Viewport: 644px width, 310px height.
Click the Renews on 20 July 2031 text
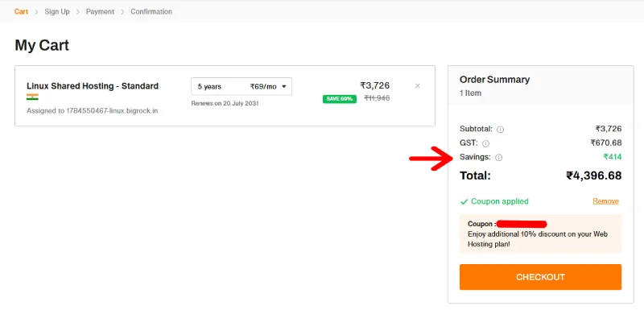[225, 104]
